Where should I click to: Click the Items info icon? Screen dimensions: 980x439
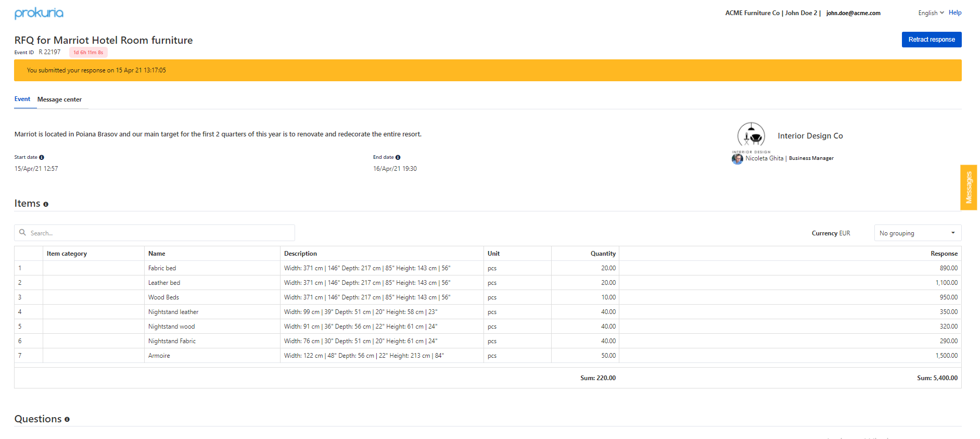(46, 204)
